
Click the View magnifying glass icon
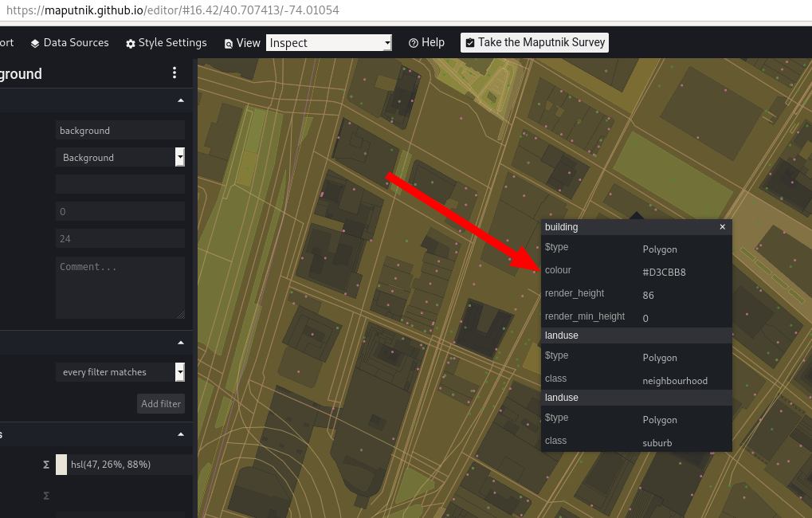pos(229,43)
